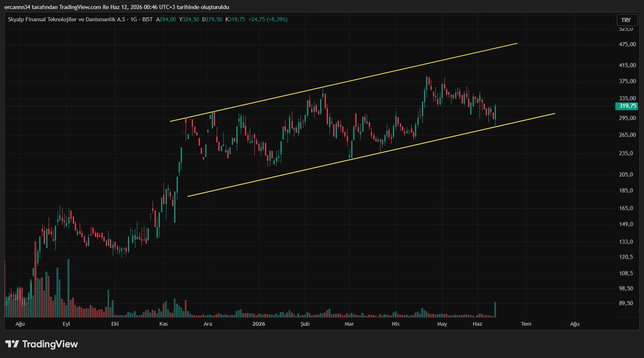Viewport: 644px width, 358px height.
Task: Open the TRY currency selector
Action: (x=626, y=20)
